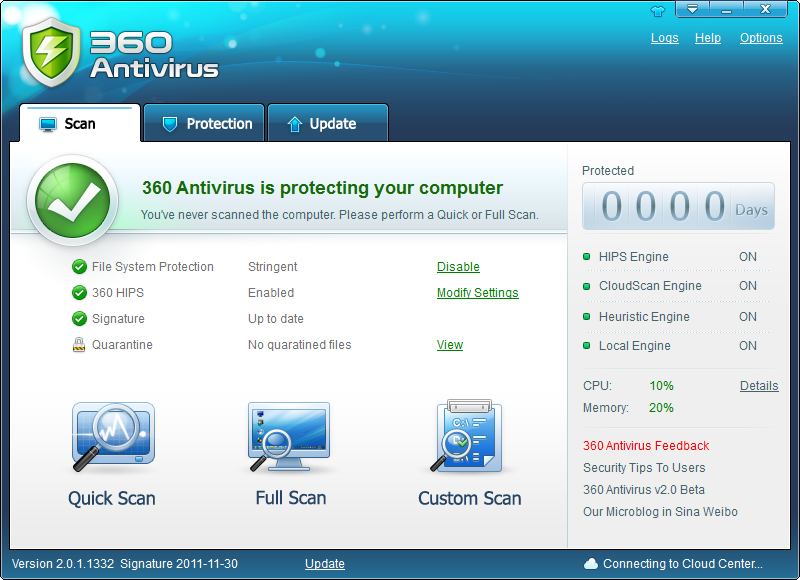Click the cloud icon in status bar

(x=590, y=564)
